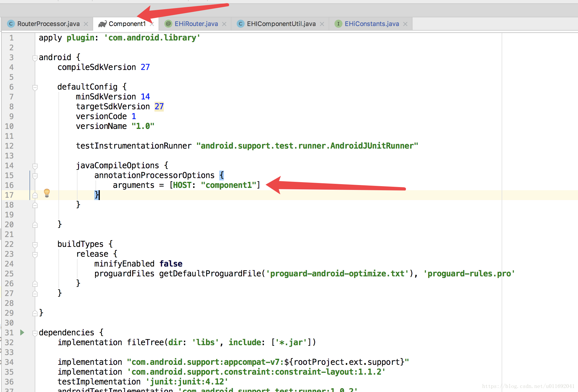This screenshot has width=578, height=392.
Task: Collapse the buildTypes block fold marker
Action: coord(35,245)
